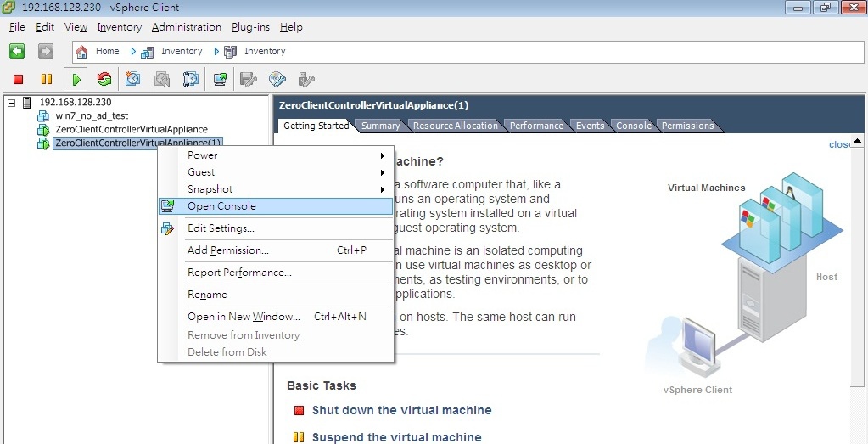Screen dimensions: 868x444
Task: Click the floppy device toolbar icon
Action: click(x=249, y=79)
